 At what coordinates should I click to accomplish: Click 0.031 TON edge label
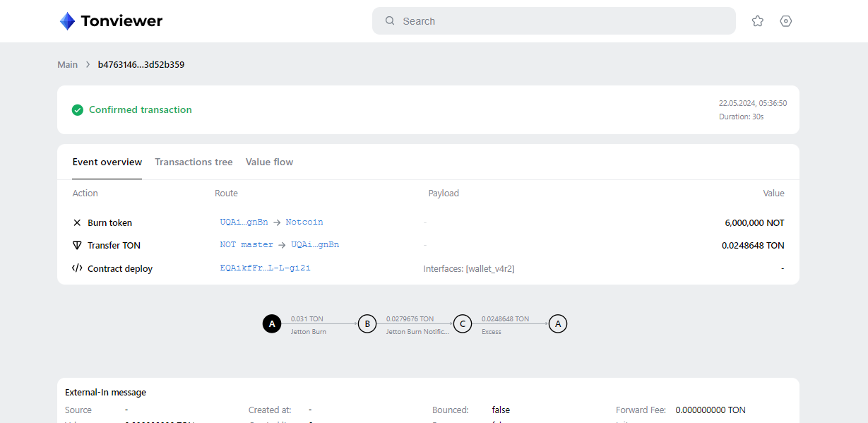[307, 319]
